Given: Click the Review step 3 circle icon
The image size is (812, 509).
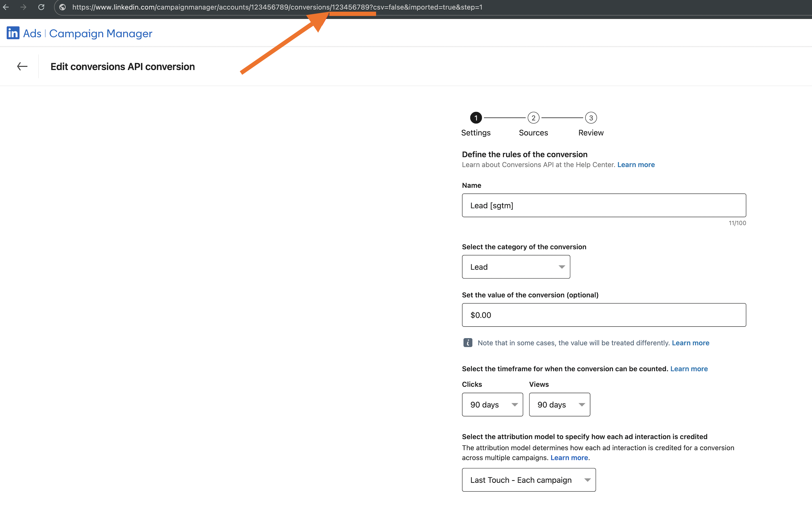Looking at the screenshot, I should tap(591, 117).
